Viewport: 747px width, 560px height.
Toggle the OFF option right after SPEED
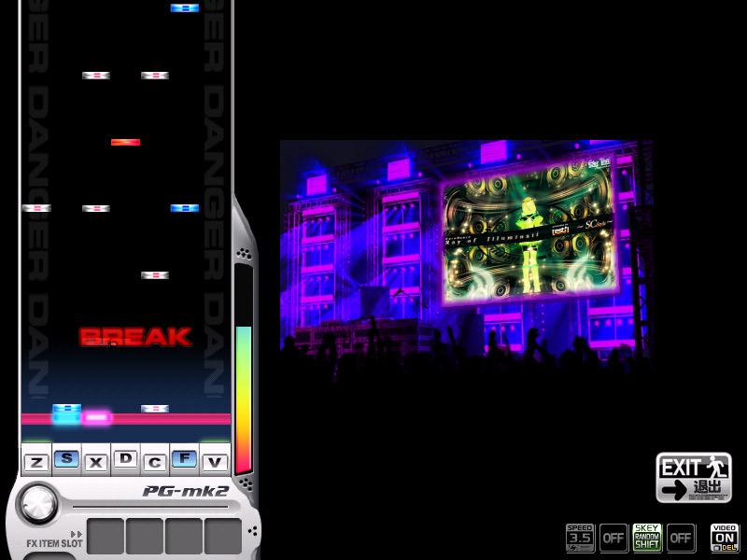(x=613, y=539)
